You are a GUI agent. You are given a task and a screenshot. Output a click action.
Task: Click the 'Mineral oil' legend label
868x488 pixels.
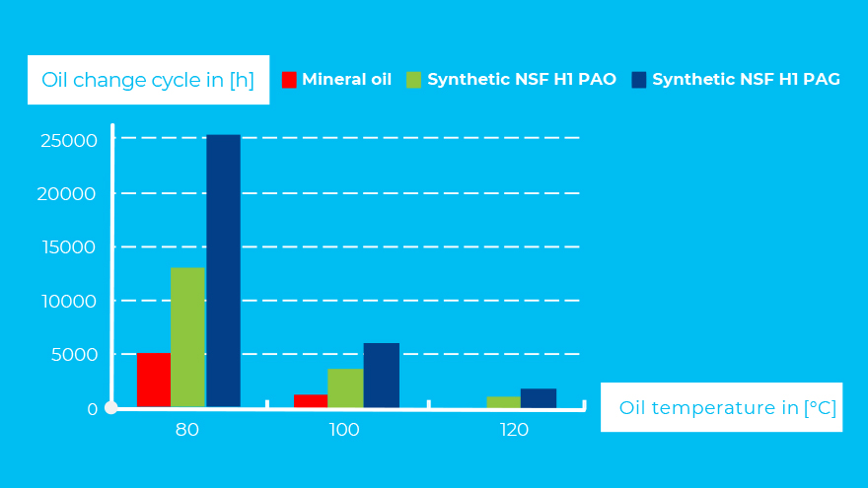346,79
